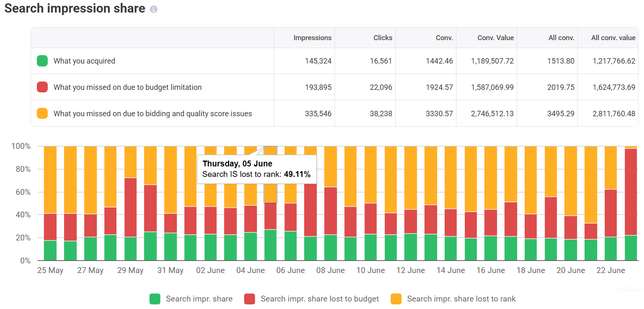
Task: Click orange swatch for bidding and quality row
Action: (42, 113)
